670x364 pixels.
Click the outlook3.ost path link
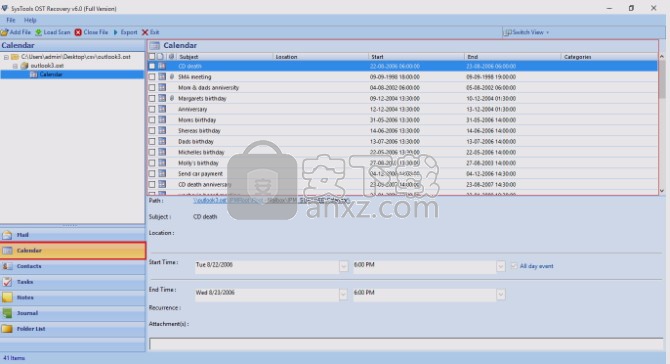click(271, 200)
